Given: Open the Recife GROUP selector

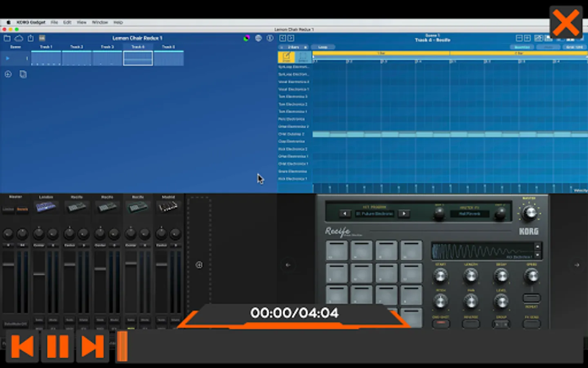Looking at the screenshot, I should coord(501,323).
